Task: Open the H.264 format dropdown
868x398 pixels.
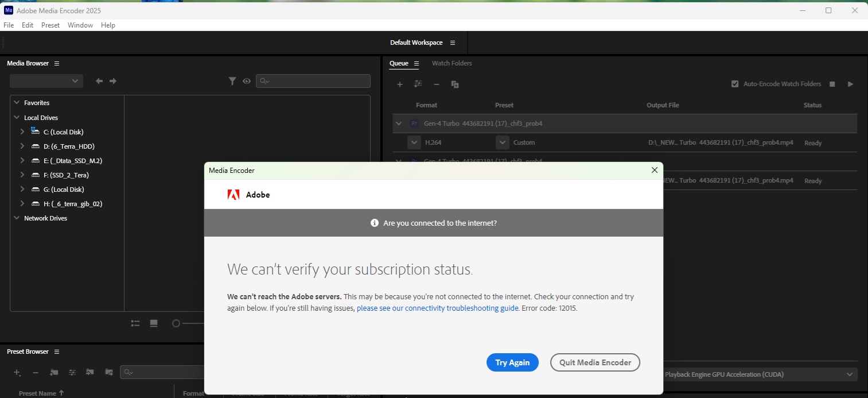Action: pos(414,142)
